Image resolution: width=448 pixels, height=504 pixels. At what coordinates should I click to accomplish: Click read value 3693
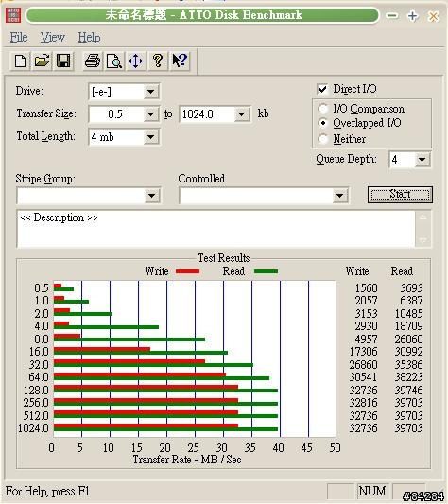click(x=412, y=288)
